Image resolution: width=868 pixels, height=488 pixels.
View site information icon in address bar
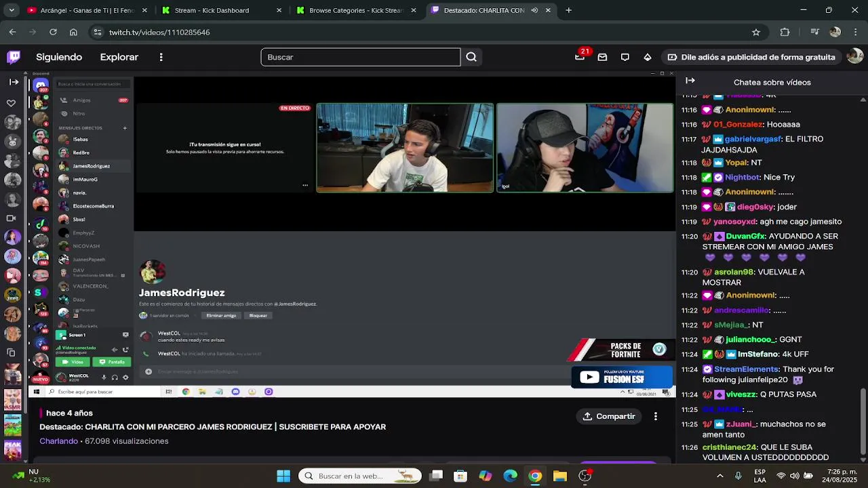[x=98, y=32]
